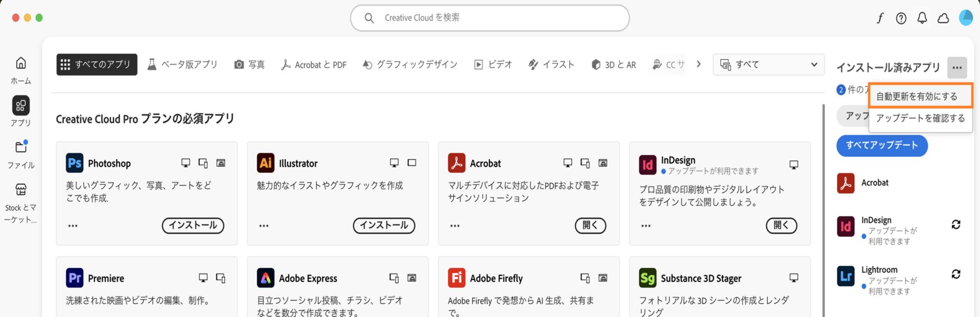Open the fonts (f) icon
Screen dimensions: 980x317
(880, 18)
